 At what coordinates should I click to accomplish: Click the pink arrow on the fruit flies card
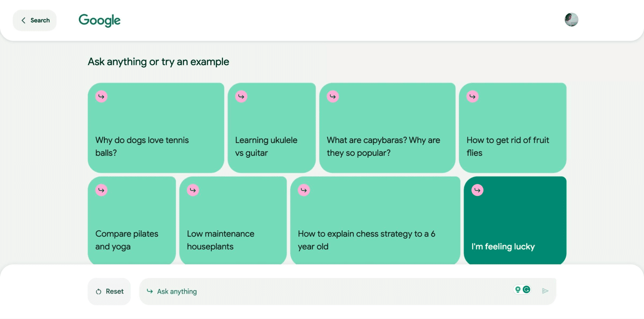tap(472, 96)
